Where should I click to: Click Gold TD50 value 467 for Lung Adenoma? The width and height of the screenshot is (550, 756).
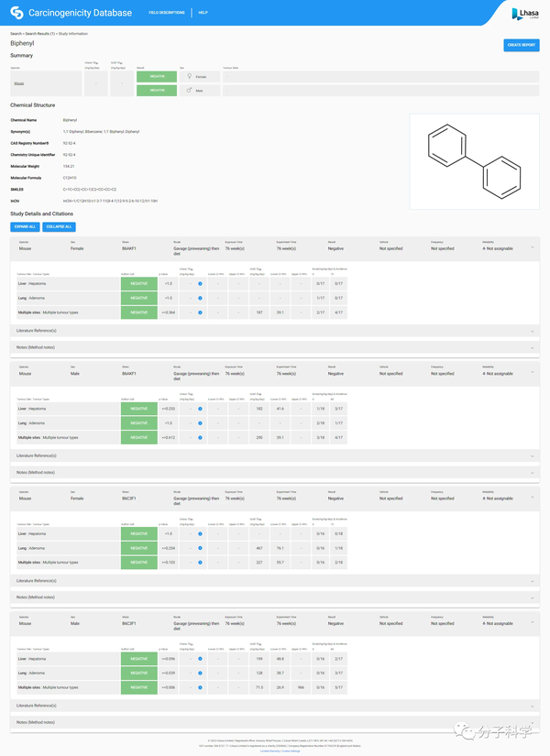pos(259,548)
